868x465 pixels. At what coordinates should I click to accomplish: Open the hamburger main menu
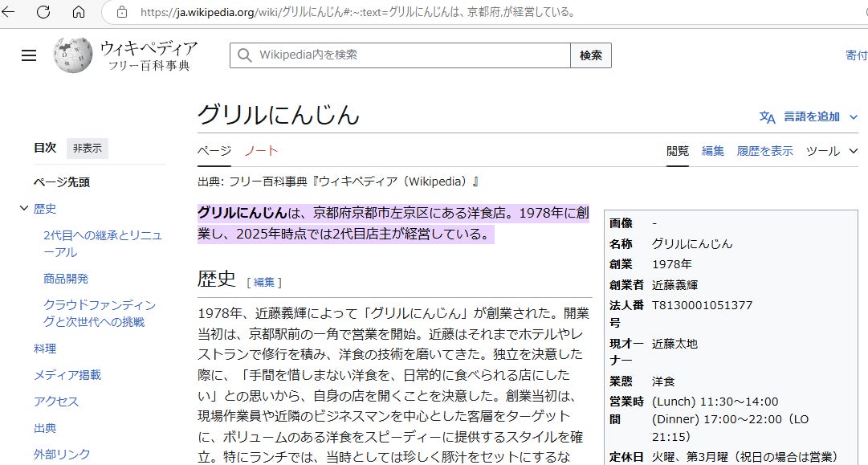pos(29,55)
